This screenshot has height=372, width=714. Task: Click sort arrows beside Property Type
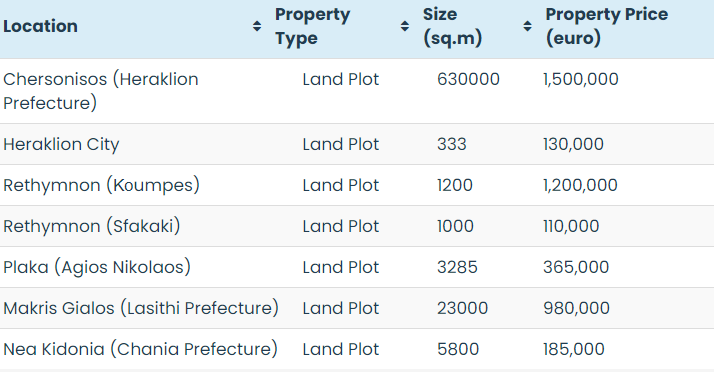click(x=405, y=26)
